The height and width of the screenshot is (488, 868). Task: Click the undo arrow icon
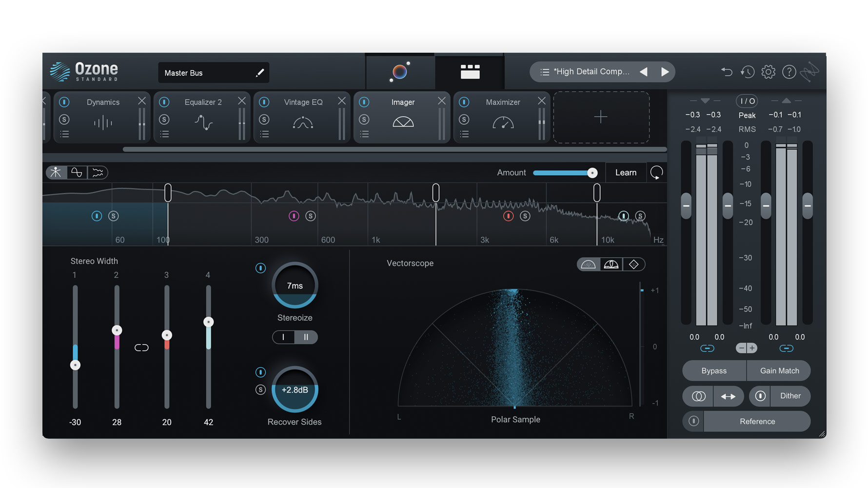coord(727,72)
